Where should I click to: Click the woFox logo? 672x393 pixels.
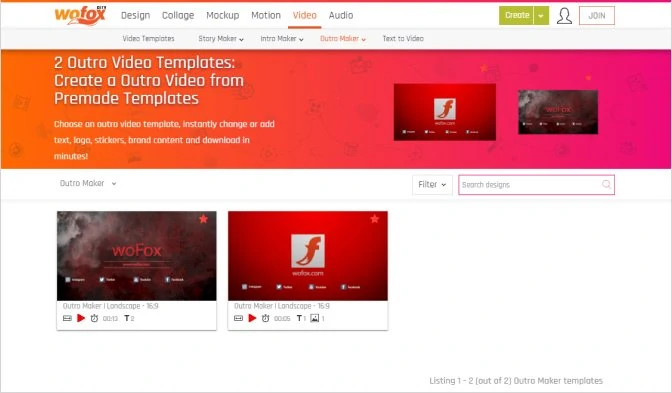pos(80,15)
